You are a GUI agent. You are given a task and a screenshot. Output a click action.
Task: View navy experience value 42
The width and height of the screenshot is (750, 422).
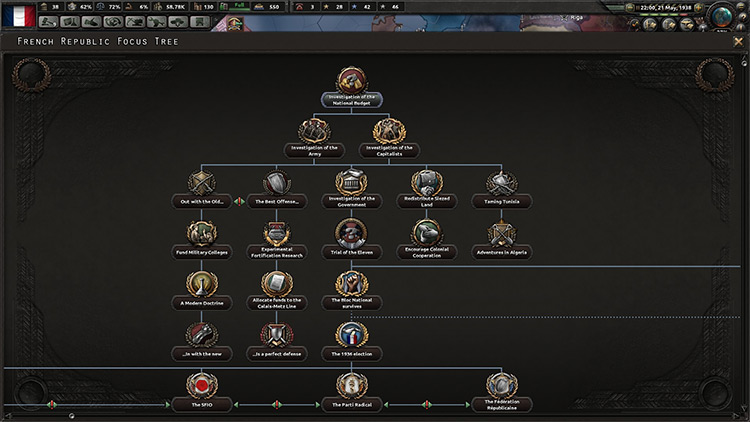[361, 7]
